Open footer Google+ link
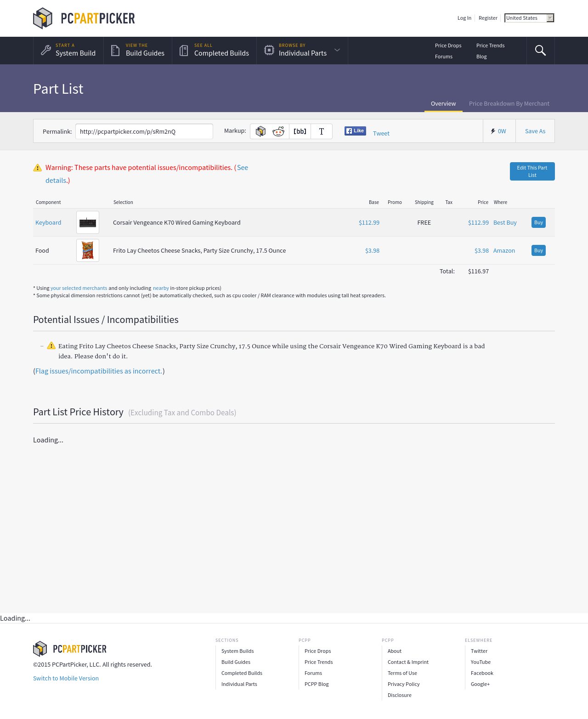 (480, 684)
